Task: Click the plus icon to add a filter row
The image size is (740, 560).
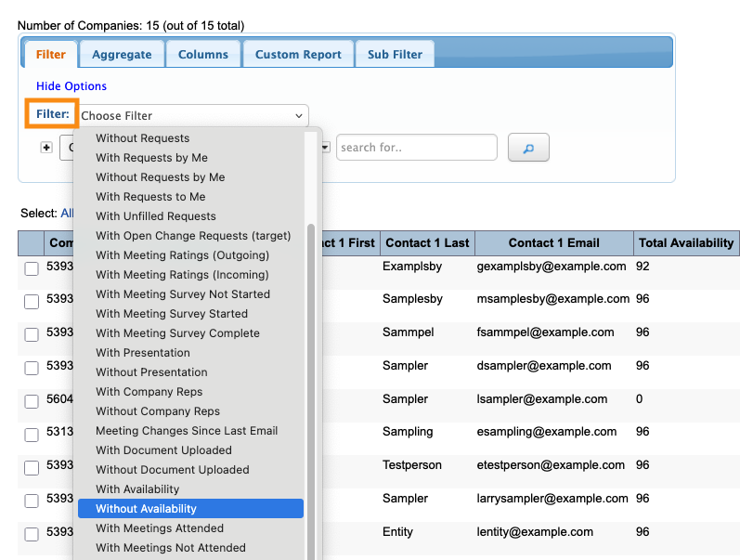Action: (46, 148)
